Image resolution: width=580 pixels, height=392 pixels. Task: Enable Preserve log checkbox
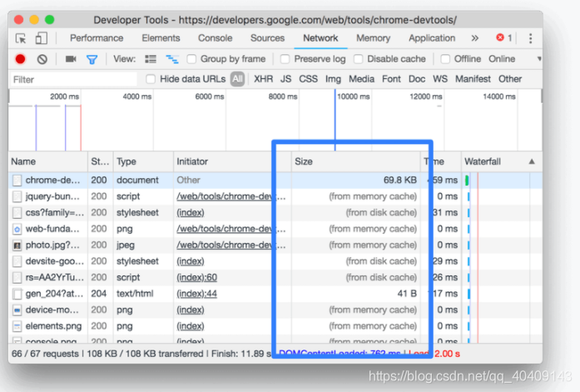[x=285, y=59]
